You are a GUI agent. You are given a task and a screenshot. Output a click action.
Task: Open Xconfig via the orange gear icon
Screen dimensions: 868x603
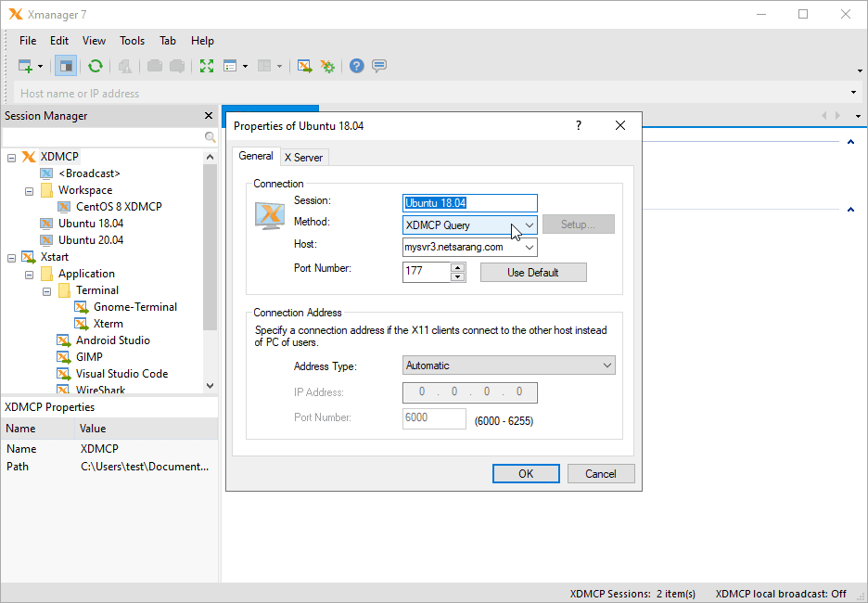pyautogui.click(x=327, y=66)
